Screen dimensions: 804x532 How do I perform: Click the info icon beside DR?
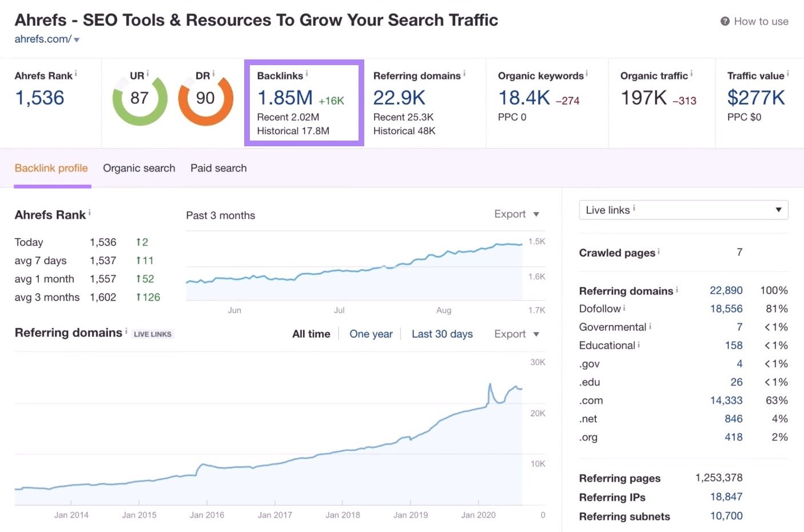point(213,74)
